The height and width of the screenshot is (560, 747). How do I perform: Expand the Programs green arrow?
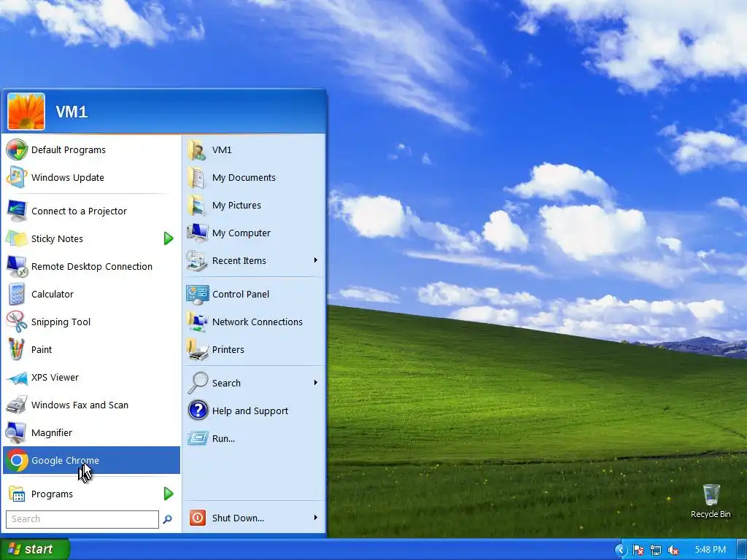pos(169,494)
